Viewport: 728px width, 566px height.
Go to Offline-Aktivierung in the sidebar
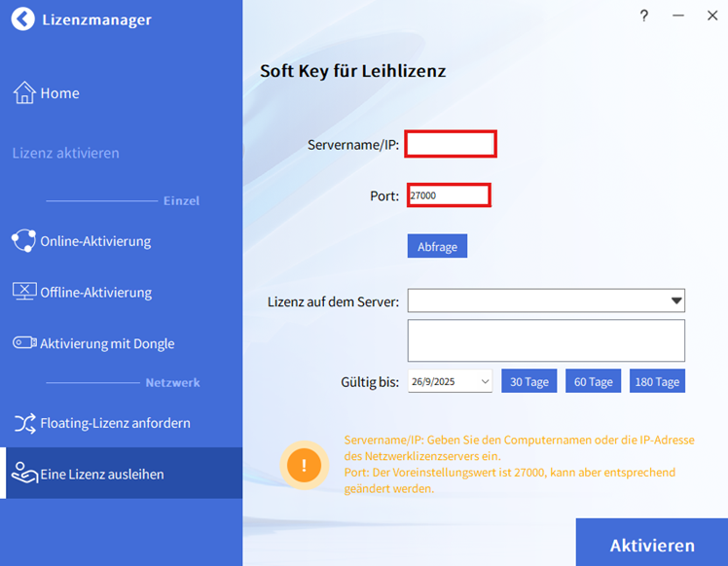click(95, 292)
